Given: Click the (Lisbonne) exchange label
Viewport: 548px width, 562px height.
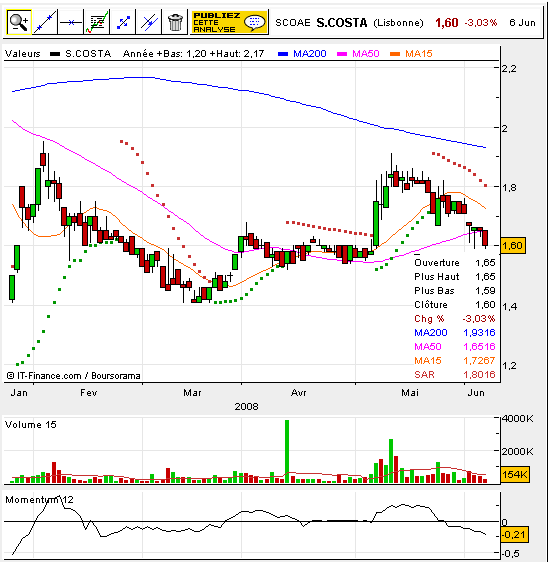Looking at the screenshot, I should tap(398, 23).
